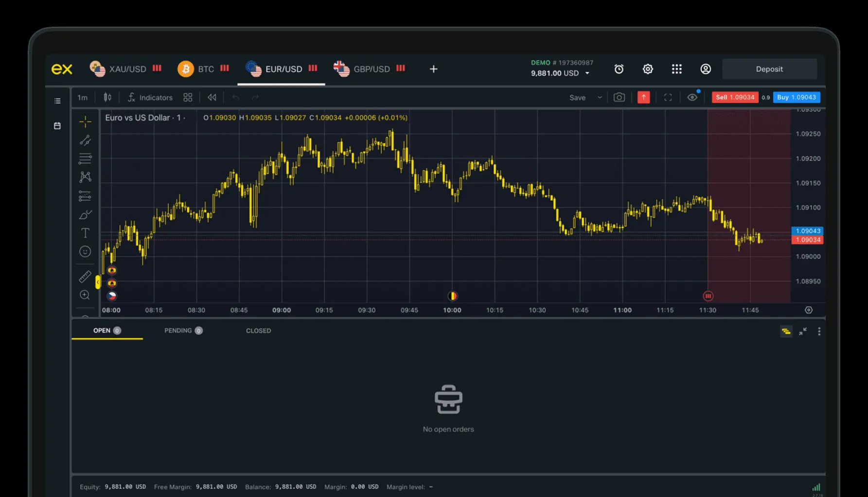Open the brush drawing tool
The image size is (868, 497).
tap(85, 214)
